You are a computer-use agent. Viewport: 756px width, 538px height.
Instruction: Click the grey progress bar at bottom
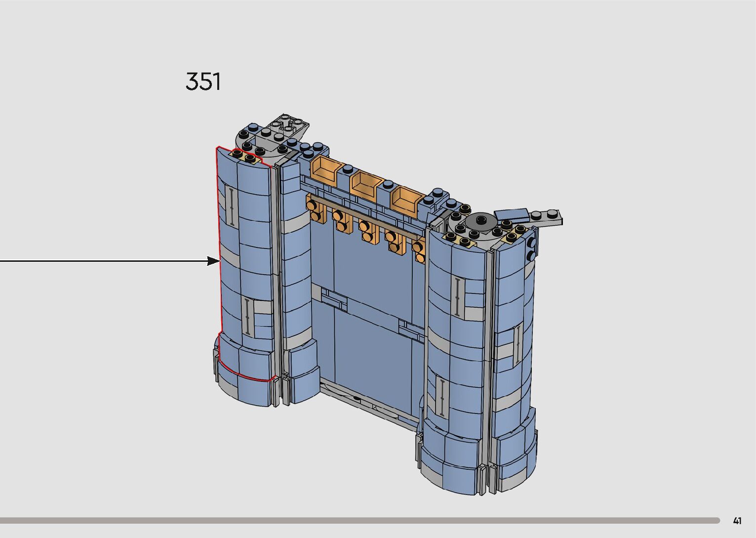tap(359, 520)
